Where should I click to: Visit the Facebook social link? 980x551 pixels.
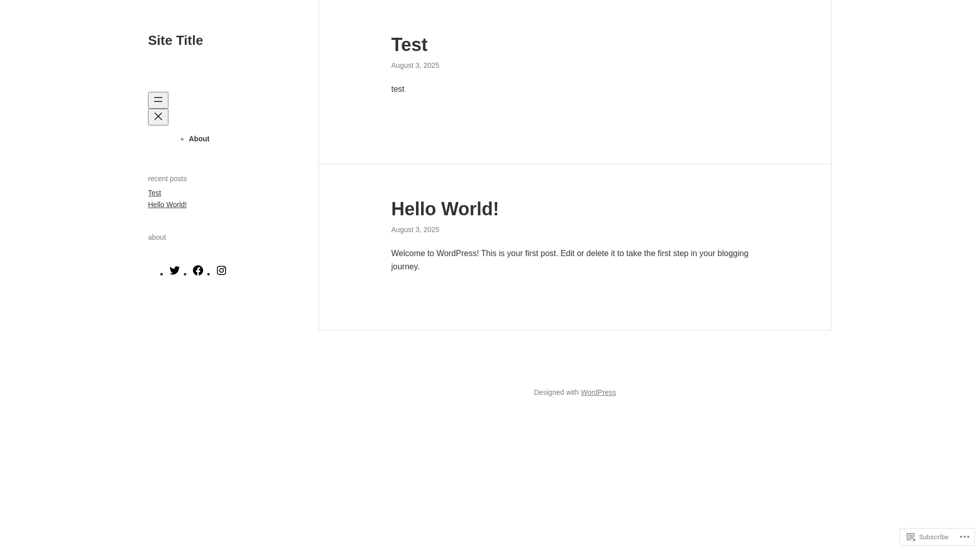click(x=198, y=270)
